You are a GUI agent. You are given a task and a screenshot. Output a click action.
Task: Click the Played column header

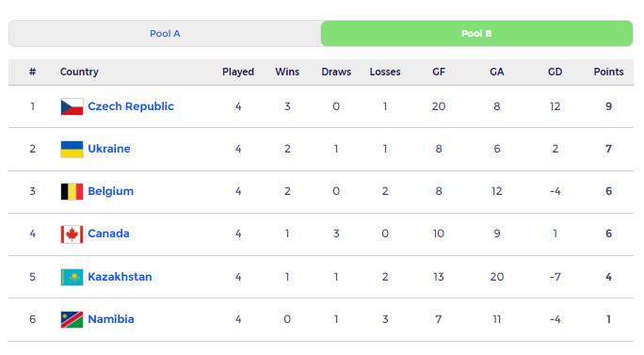pos(238,72)
